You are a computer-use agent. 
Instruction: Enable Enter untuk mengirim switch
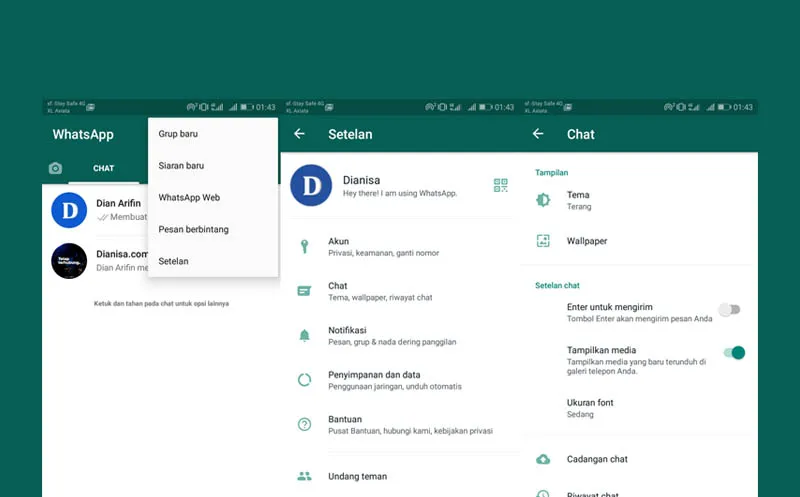click(x=730, y=310)
